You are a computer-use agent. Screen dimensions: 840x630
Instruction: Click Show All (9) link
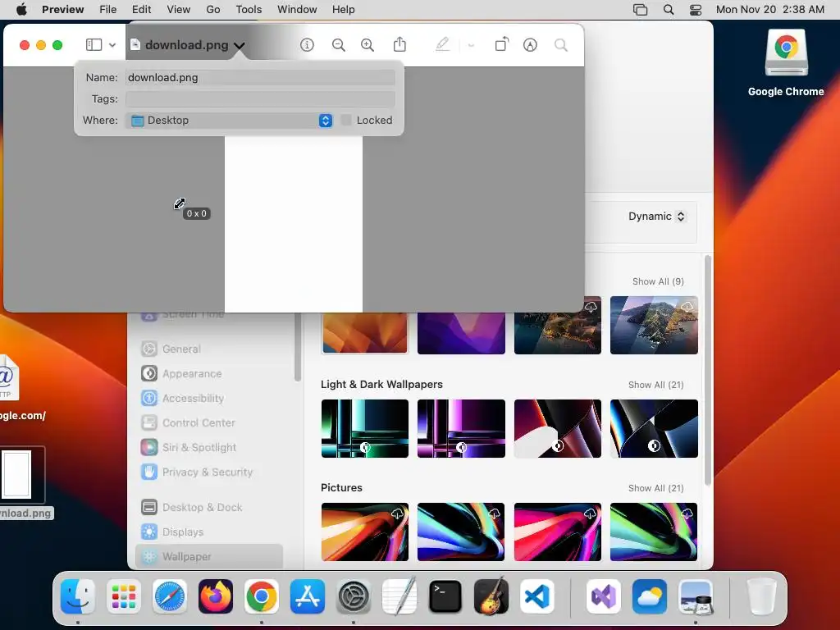658,282
